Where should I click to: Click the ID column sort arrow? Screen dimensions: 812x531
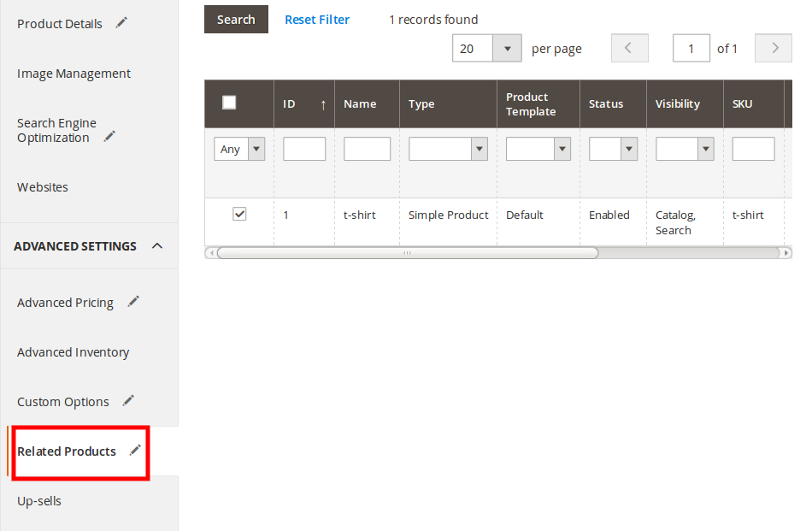(323, 104)
